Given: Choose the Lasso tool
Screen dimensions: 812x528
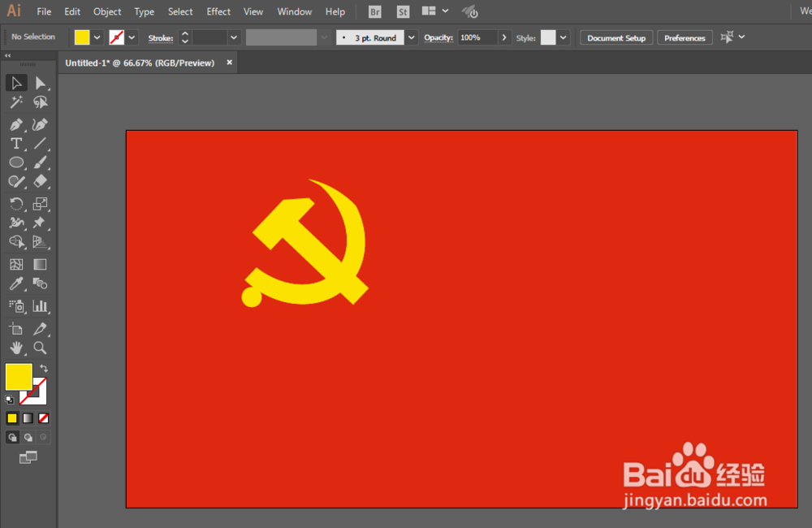Looking at the screenshot, I should click(41, 102).
